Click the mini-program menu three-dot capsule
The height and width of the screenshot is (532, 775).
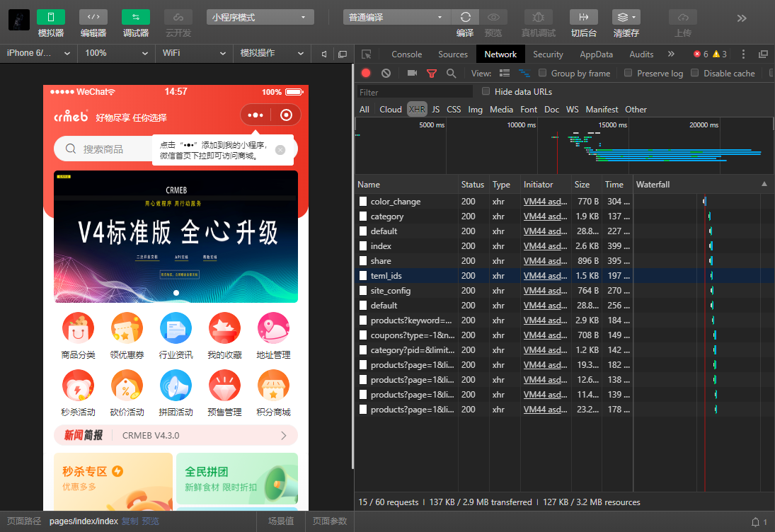[256, 115]
